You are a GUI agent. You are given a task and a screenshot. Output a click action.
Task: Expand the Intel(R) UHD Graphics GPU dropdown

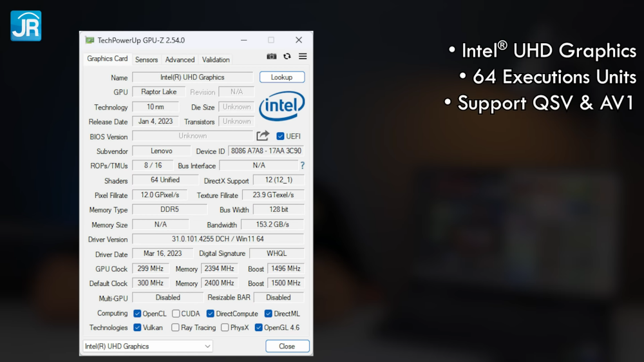click(x=148, y=347)
